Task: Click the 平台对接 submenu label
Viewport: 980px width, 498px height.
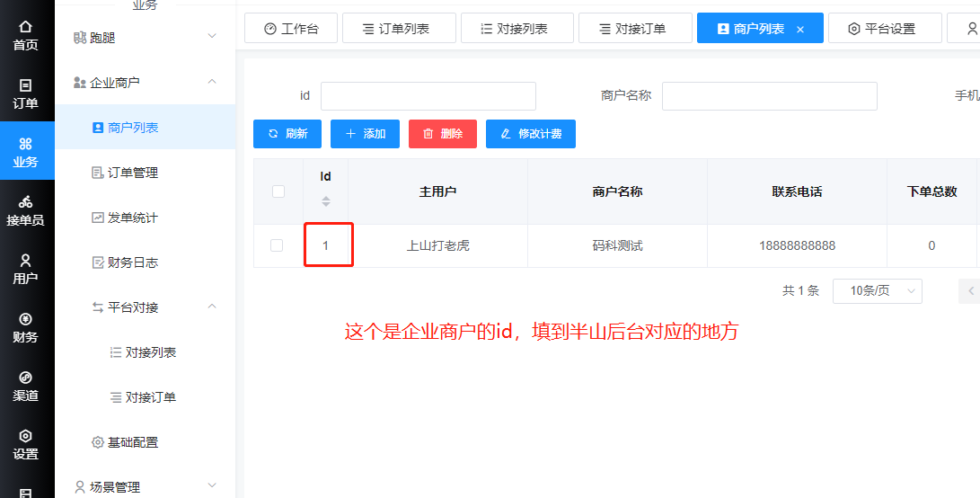Action: pyautogui.click(x=133, y=307)
